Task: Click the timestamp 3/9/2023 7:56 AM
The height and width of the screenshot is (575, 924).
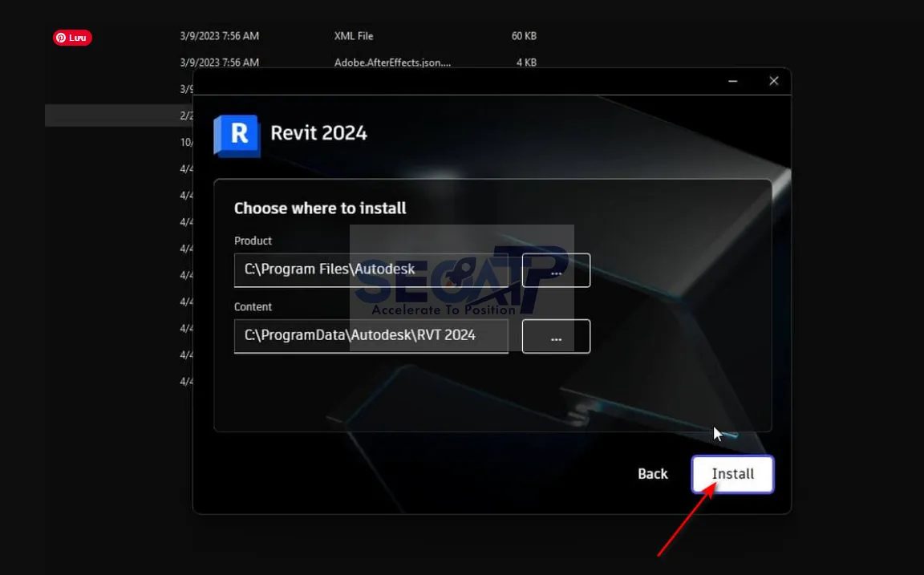Action: tap(219, 35)
